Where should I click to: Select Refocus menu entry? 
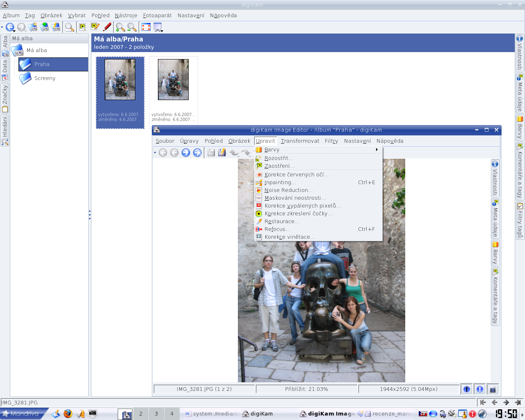(318, 229)
